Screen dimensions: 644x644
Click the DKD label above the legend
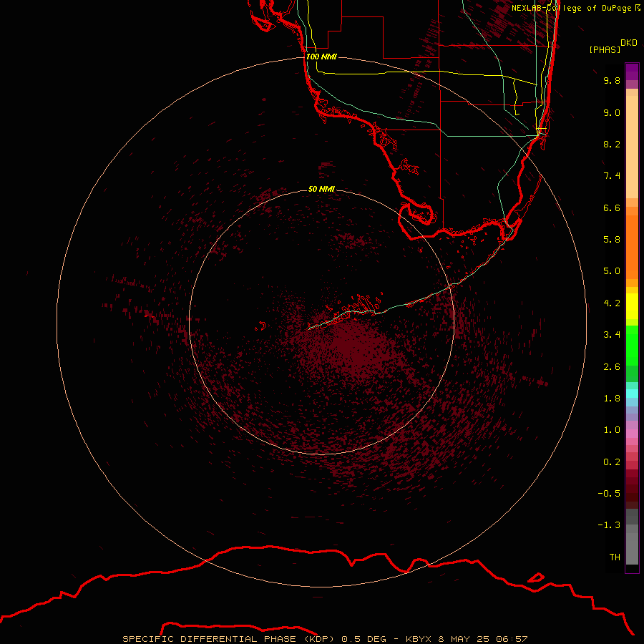[628, 43]
